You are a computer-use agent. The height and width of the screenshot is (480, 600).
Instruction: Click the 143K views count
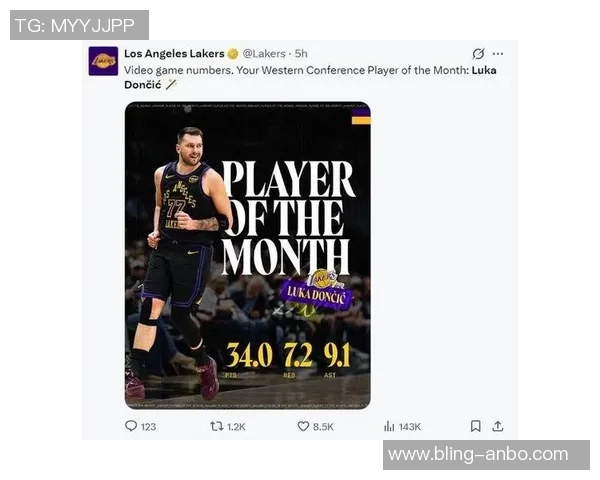coord(409,427)
